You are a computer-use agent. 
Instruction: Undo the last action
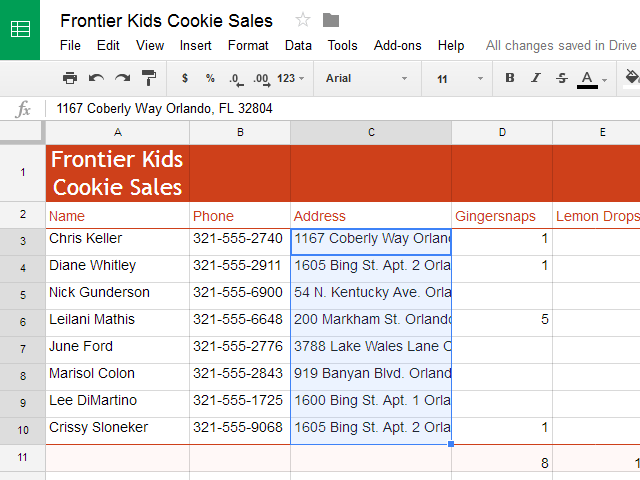click(x=96, y=78)
